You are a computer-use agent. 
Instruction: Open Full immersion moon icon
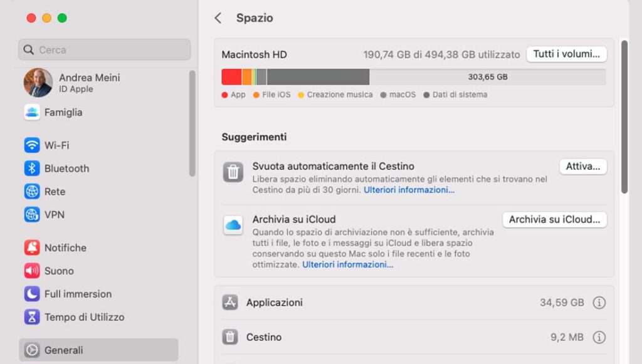click(x=32, y=294)
